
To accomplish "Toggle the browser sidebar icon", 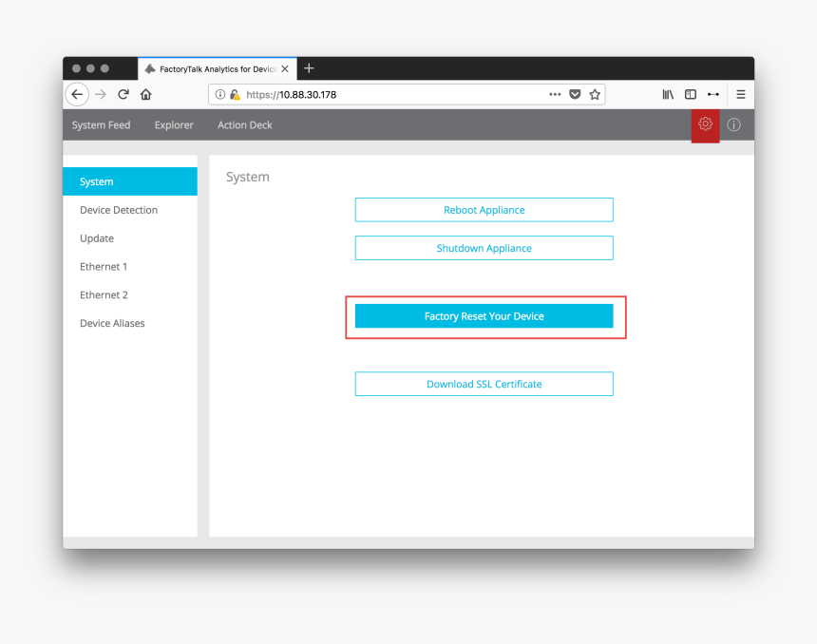I will click(x=691, y=94).
